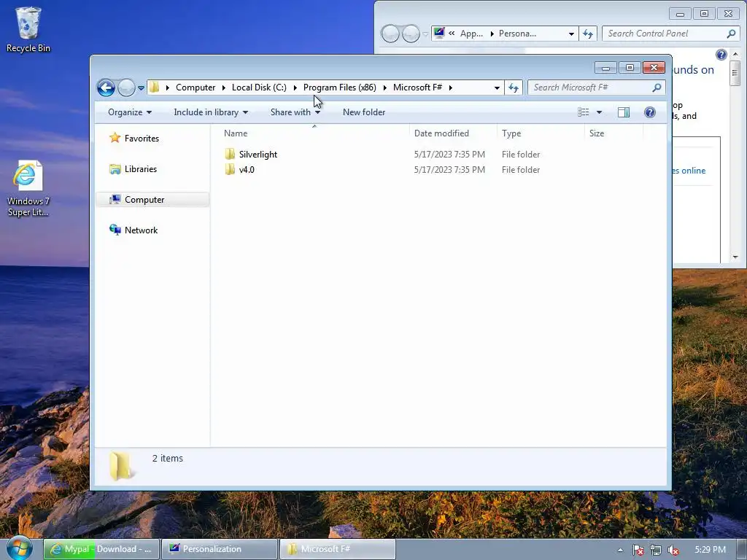Click the folder icon in Explorer address bar
Viewport: 747px width, 560px height.
click(155, 87)
